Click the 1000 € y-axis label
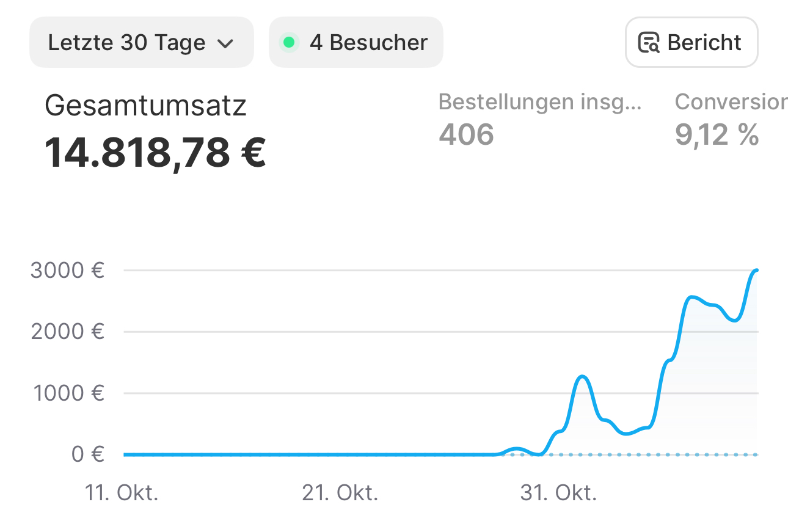This screenshot has width=788, height=532. click(x=67, y=393)
